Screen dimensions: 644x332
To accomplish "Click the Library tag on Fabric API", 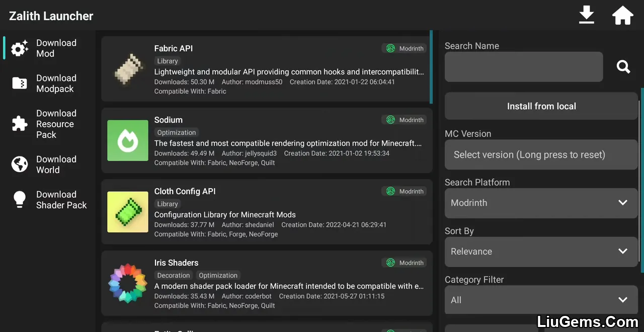I will coord(168,61).
